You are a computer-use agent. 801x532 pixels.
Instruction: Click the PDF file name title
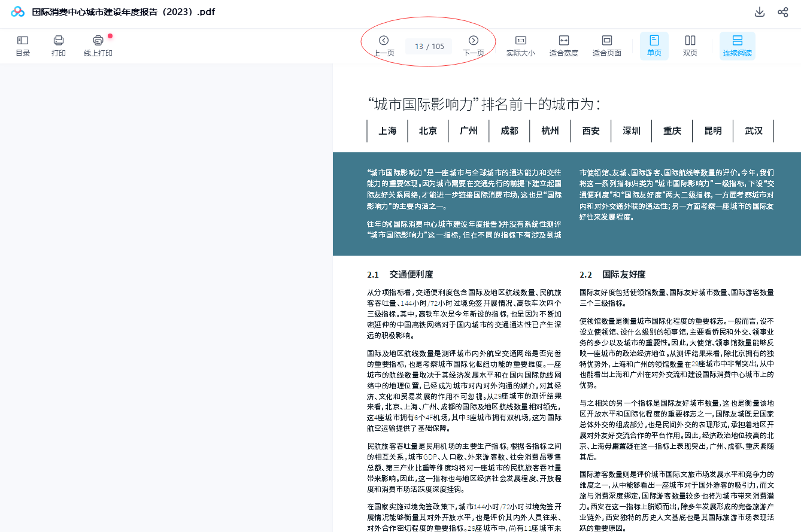[123, 12]
